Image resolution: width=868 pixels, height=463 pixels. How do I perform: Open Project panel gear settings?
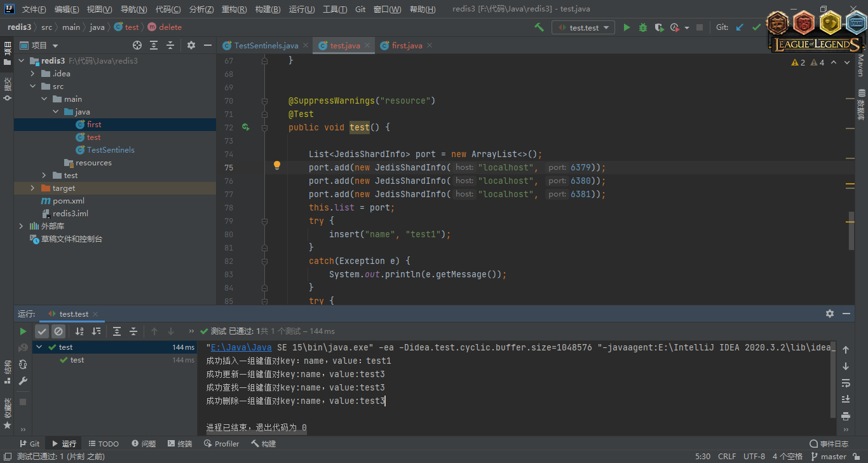point(191,45)
